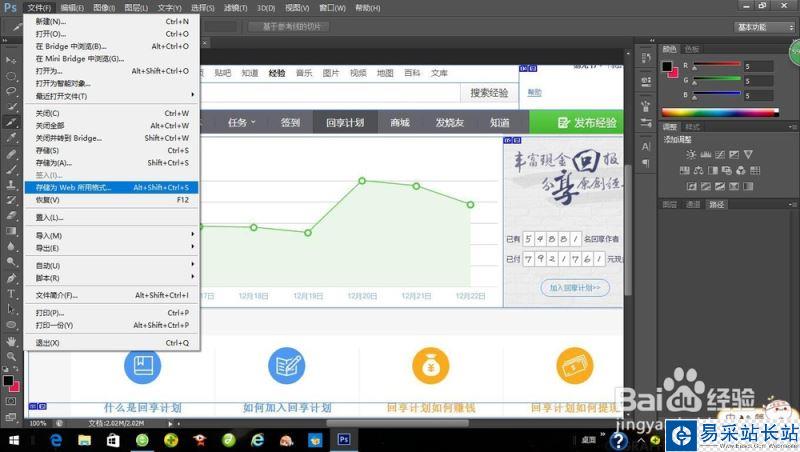800x452 pixels.
Task: Select the Brush tool
Action: click(11, 169)
